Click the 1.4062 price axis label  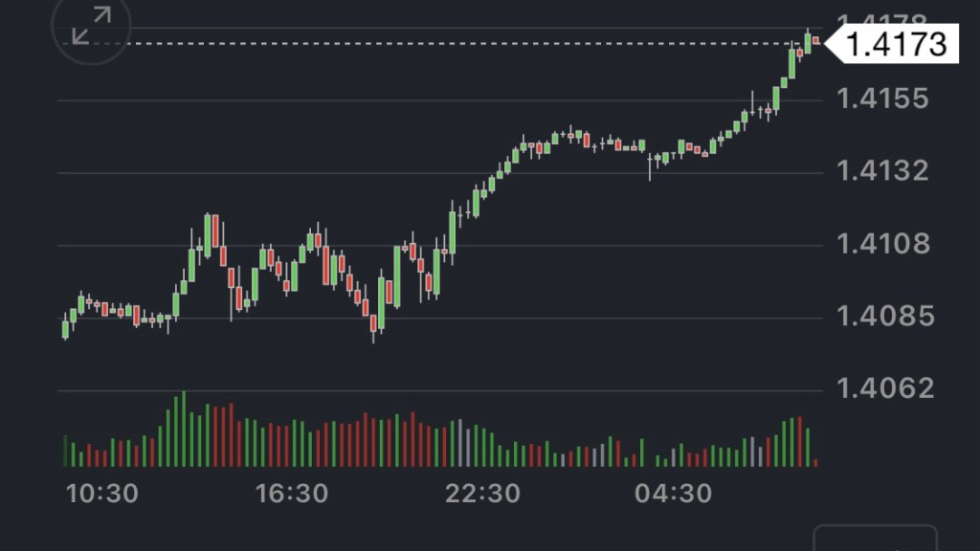[883, 388]
